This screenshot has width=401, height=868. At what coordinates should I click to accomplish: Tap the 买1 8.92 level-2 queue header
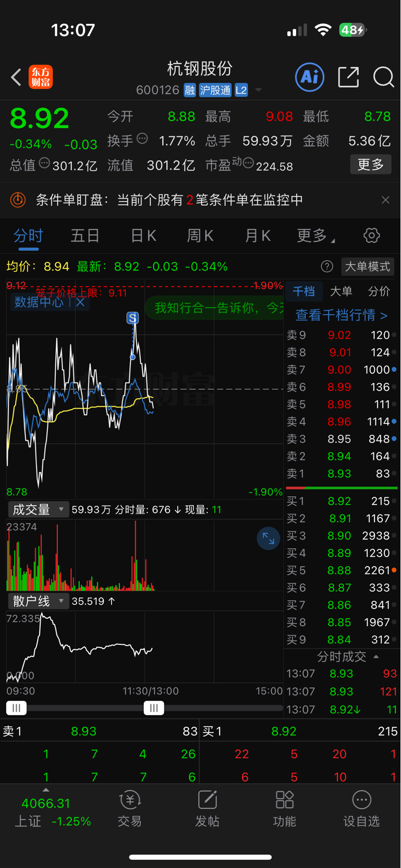pos(300,731)
